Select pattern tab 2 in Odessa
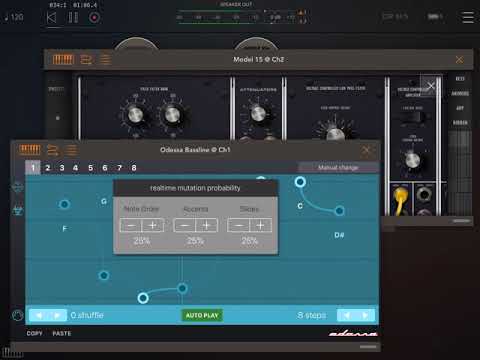 click(x=48, y=168)
